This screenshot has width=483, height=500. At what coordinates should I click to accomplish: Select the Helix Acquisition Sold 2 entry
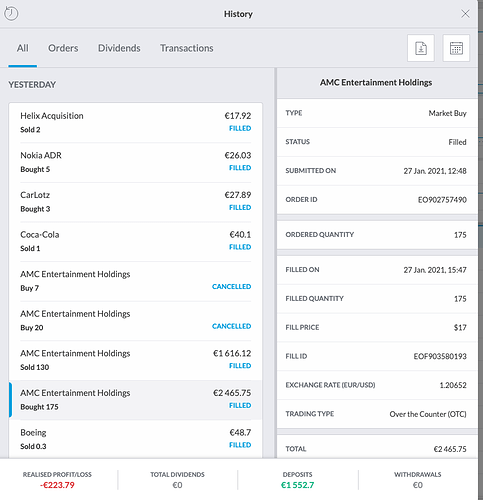135,122
